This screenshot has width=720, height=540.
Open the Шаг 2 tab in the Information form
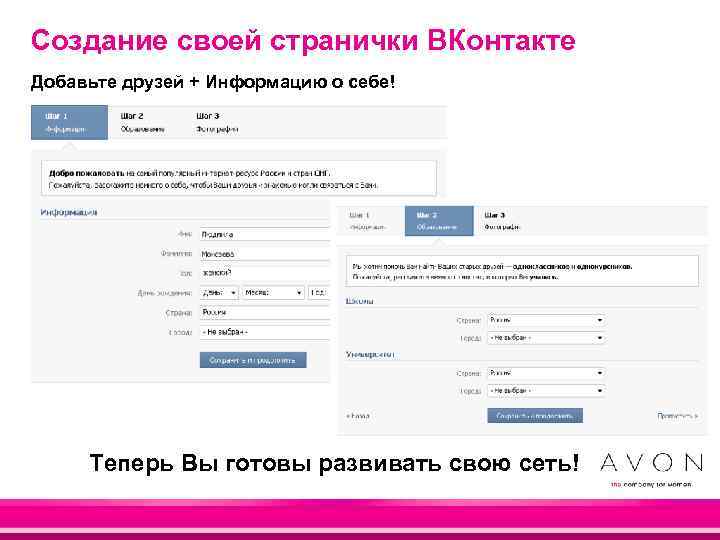(x=142, y=123)
